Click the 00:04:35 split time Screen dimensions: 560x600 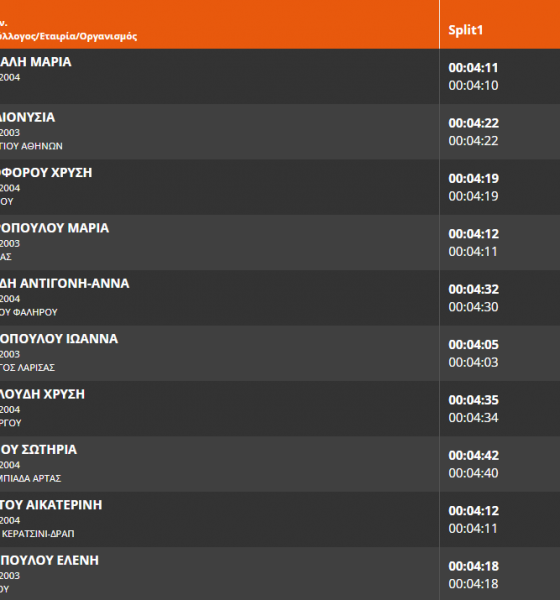[473, 400]
